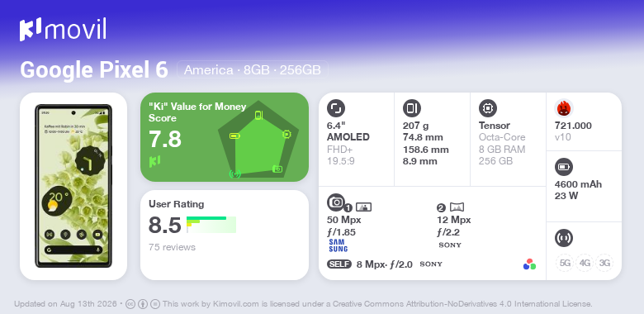Select the display size icon
Screen dimensions: 644x314
tap(335, 108)
